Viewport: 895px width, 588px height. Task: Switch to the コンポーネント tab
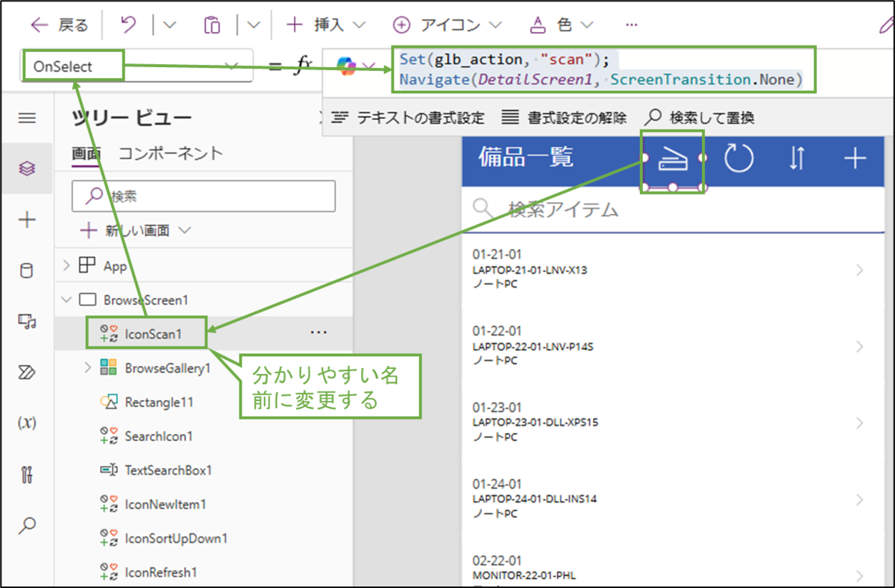171,154
